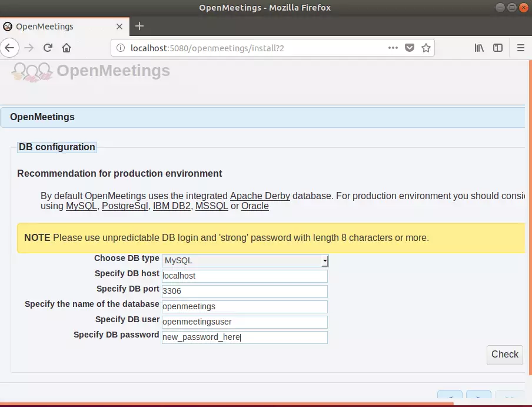
Task: Click the OpenMeetings blue panel title
Action: [x=42, y=117]
